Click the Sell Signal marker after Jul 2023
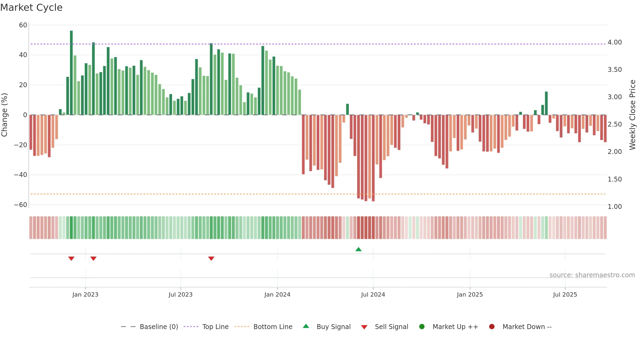 (211, 258)
